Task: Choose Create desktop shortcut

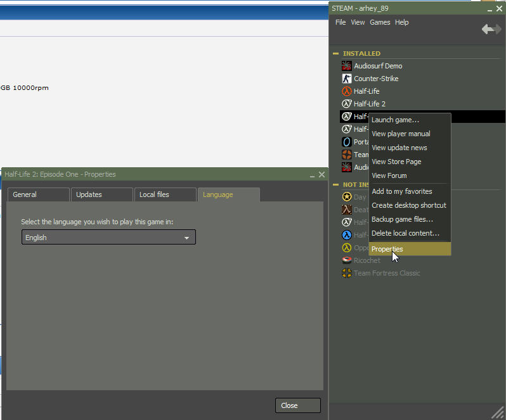Action: click(x=410, y=205)
